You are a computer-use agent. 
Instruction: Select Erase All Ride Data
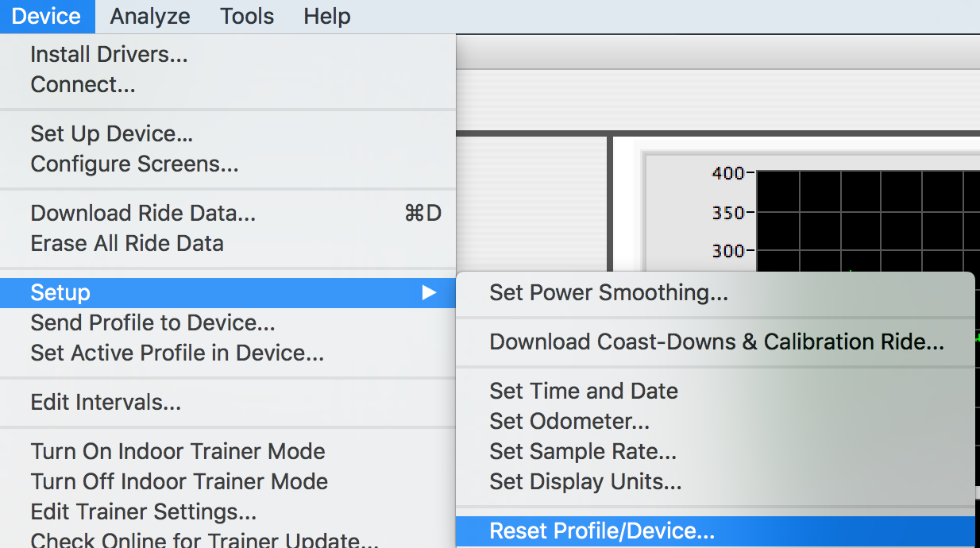(127, 243)
